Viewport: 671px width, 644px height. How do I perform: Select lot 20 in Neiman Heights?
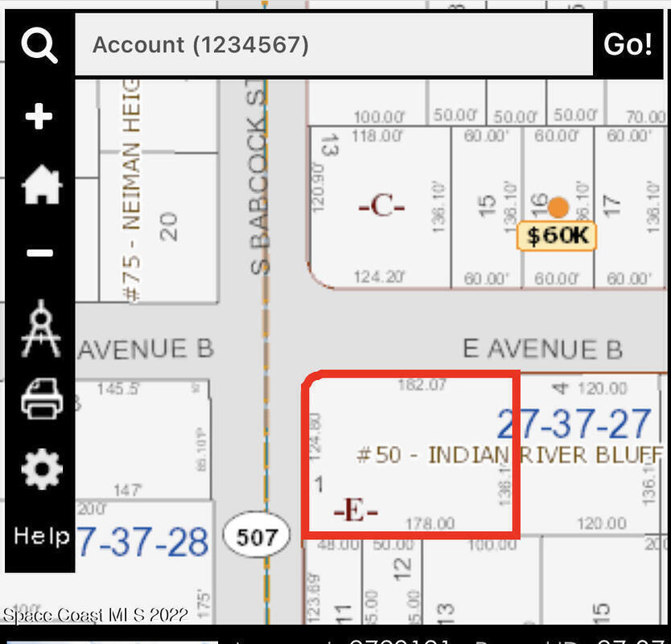click(x=167, y=225)
